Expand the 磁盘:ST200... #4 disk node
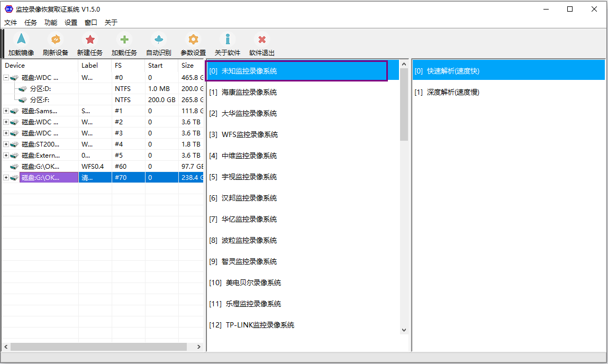608x364 pixels. tap(6, 144)
